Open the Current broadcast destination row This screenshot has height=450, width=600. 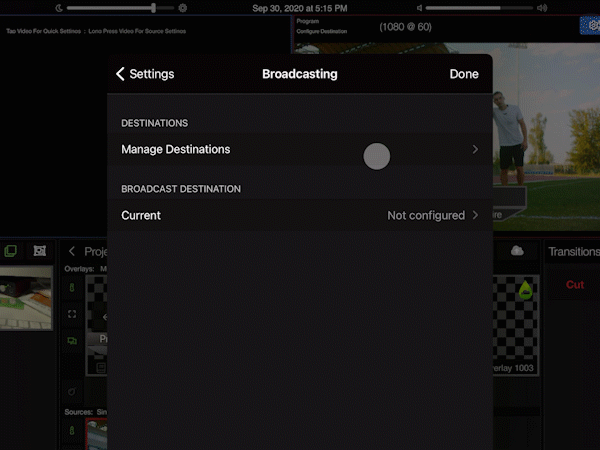coord(298,215)
